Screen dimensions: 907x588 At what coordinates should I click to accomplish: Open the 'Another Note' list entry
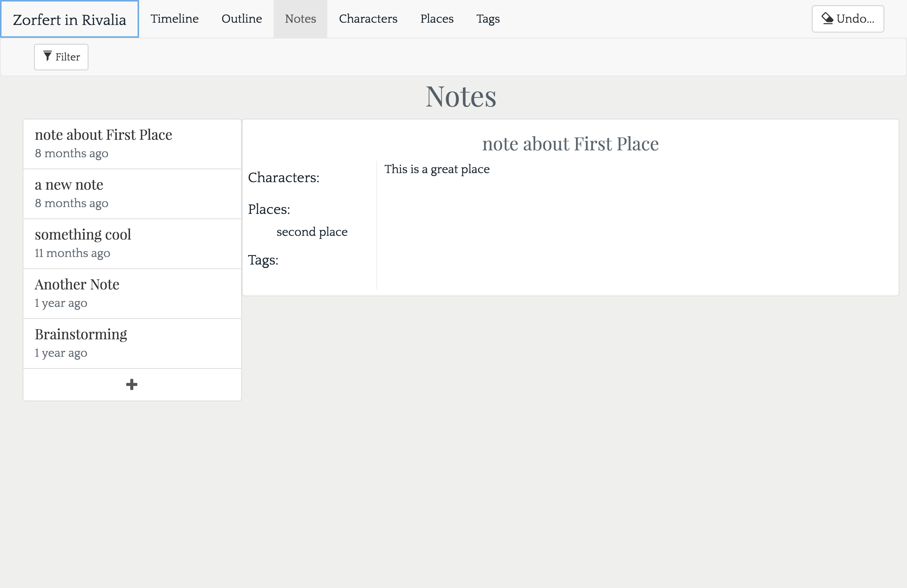pyautogui.click(x=132, y=294)
